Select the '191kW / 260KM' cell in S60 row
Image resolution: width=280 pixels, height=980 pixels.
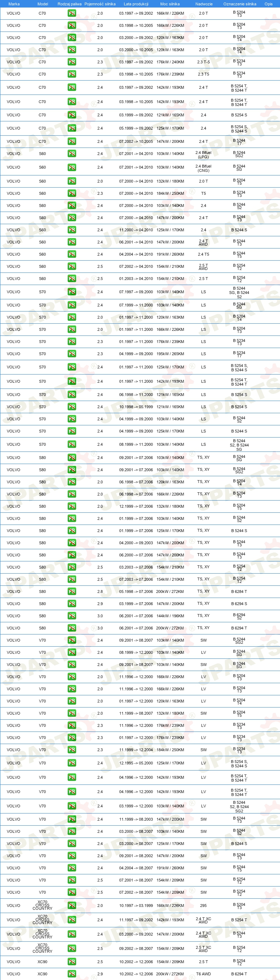170,254
